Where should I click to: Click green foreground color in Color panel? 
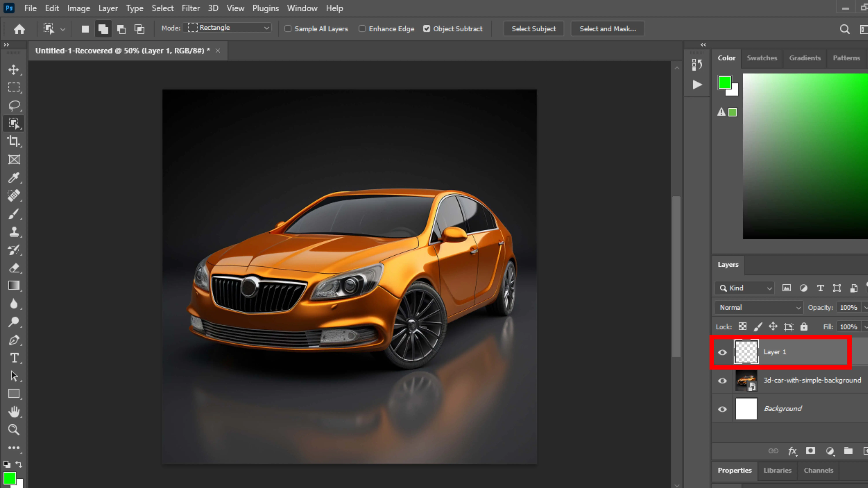724,83
